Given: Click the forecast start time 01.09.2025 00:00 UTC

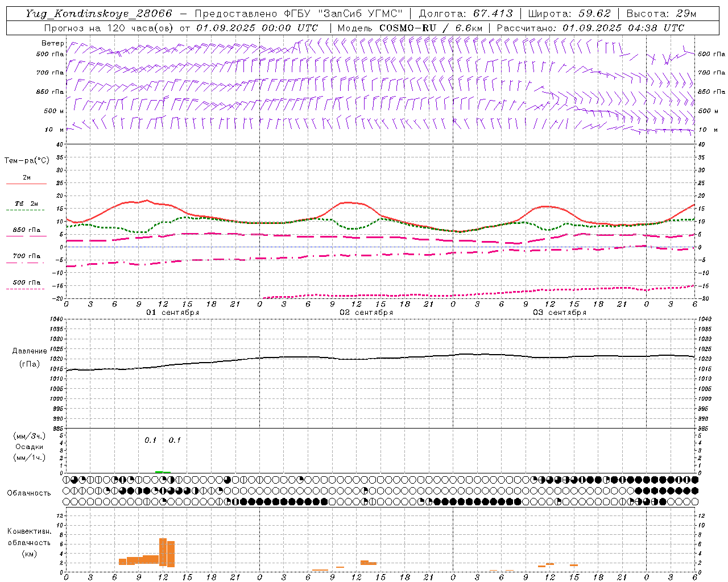Looking at the screenshot, I should 257,28.
